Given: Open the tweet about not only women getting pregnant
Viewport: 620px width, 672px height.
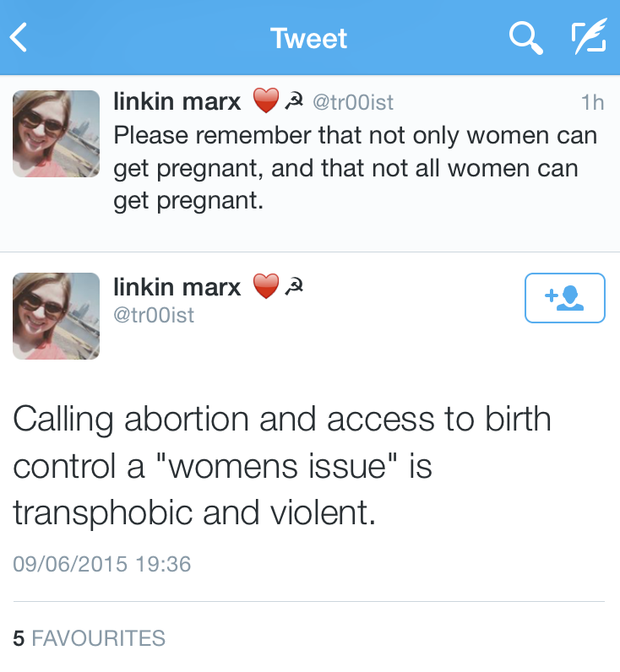Looking at the screenshot, I should [355, 168].
